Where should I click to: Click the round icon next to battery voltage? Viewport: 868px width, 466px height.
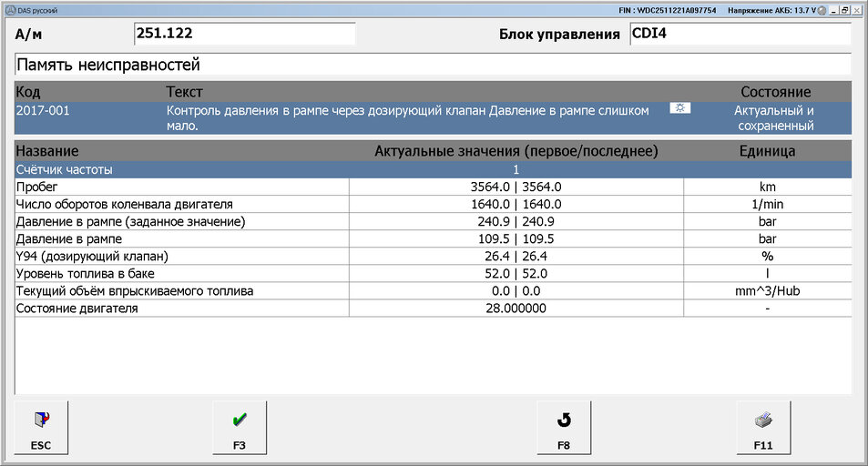[822, 11]
